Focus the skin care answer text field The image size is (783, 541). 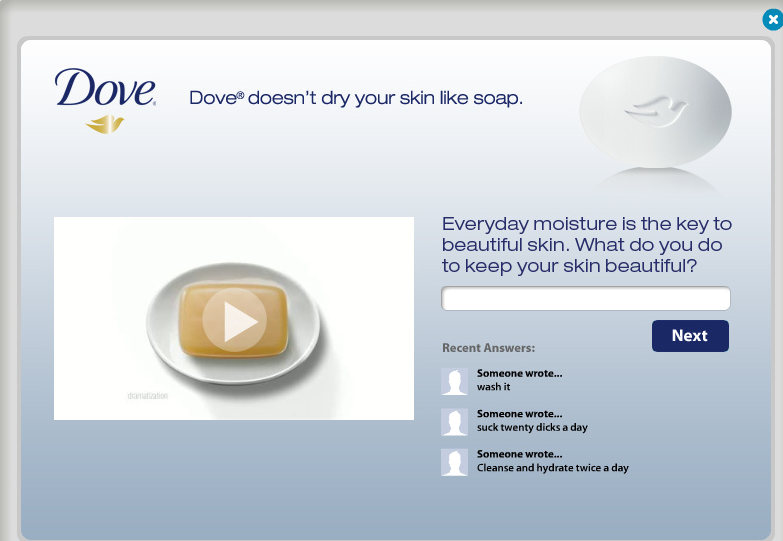coord(585,299)
